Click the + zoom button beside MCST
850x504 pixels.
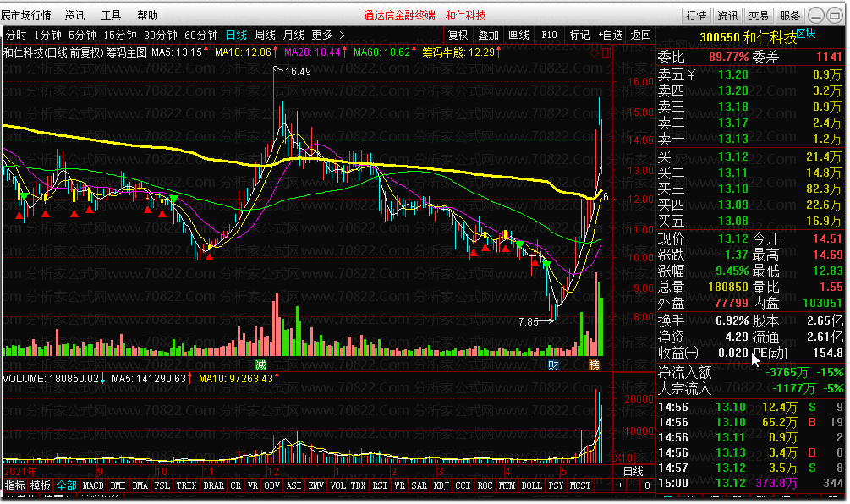(620, 485)
